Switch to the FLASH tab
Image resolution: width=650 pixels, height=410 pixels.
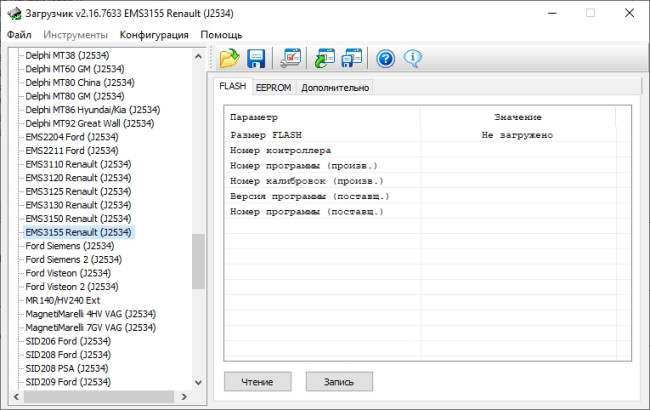coord(233,86)
